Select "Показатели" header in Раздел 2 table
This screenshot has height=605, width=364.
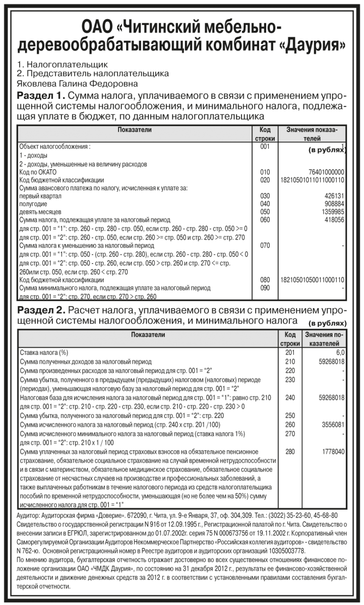[x=148, y=334]
